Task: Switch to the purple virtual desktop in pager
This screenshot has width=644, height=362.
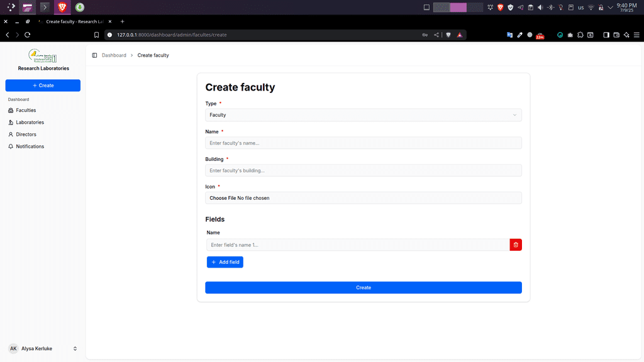Action: coord(458,8)
